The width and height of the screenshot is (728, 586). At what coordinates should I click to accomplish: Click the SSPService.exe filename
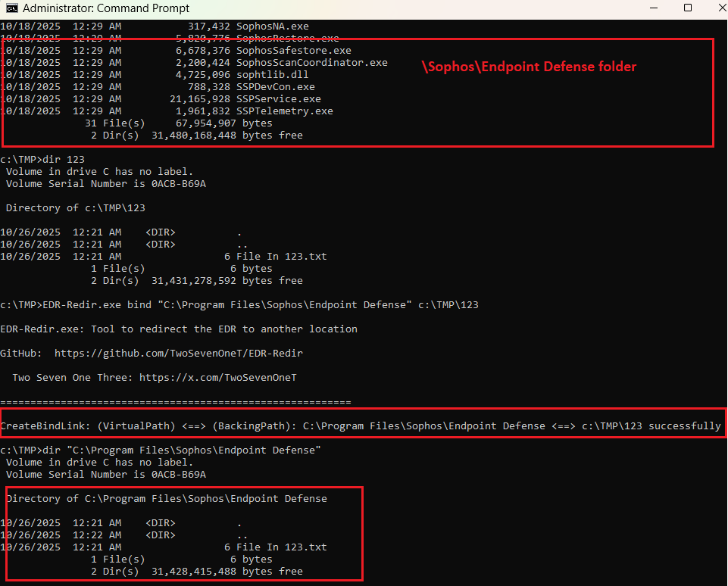pos(279,99)
